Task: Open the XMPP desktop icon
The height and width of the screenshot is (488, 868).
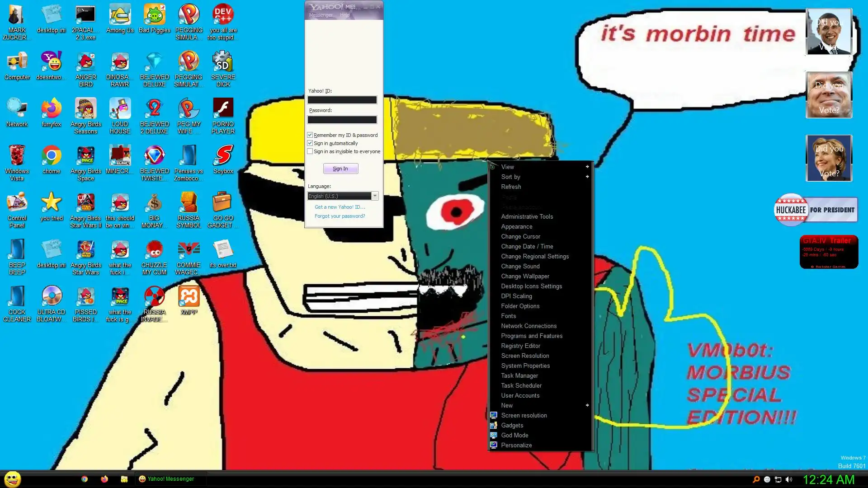Action: click(x=189, y=297)
